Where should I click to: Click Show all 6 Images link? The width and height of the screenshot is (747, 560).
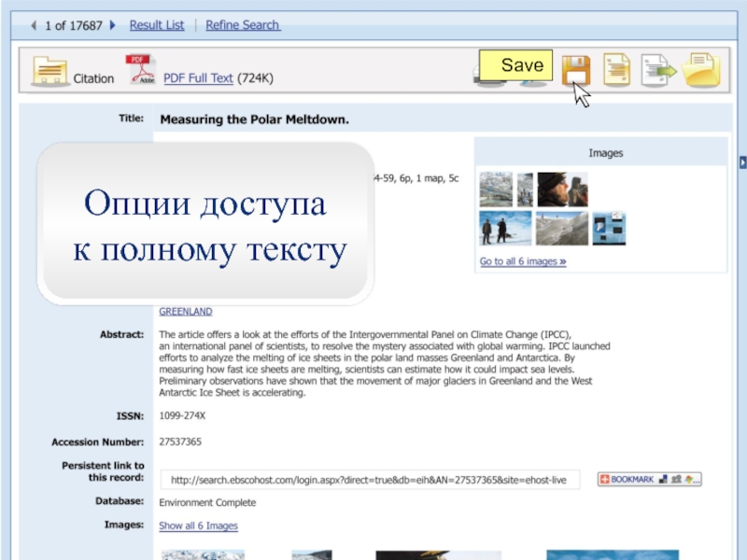(x=198, y=525)
